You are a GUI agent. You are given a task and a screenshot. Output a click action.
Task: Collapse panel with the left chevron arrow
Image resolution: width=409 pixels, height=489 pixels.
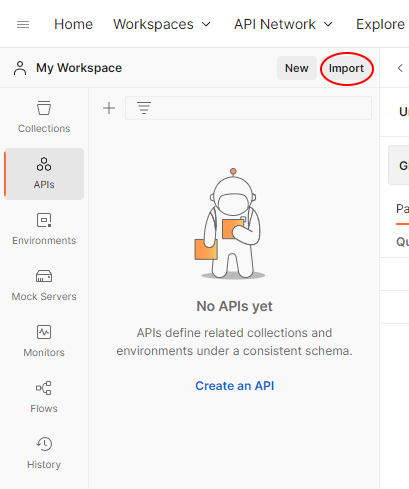pos(400,68)
